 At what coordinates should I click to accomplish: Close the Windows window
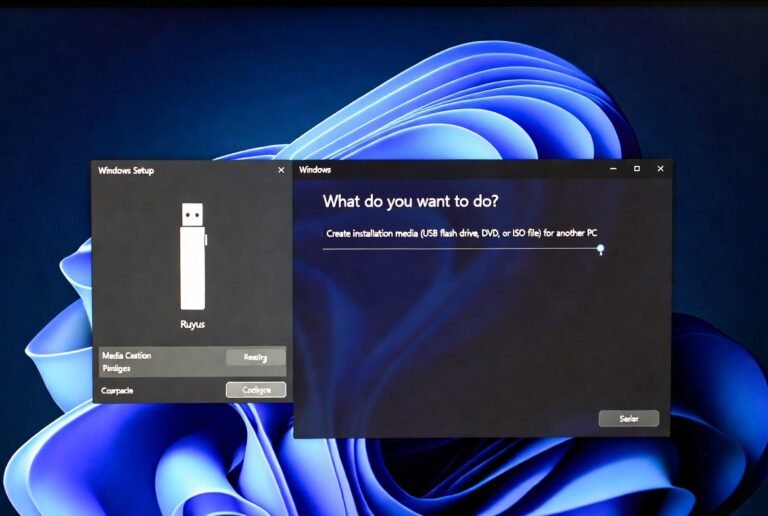[x=660, y=169]
